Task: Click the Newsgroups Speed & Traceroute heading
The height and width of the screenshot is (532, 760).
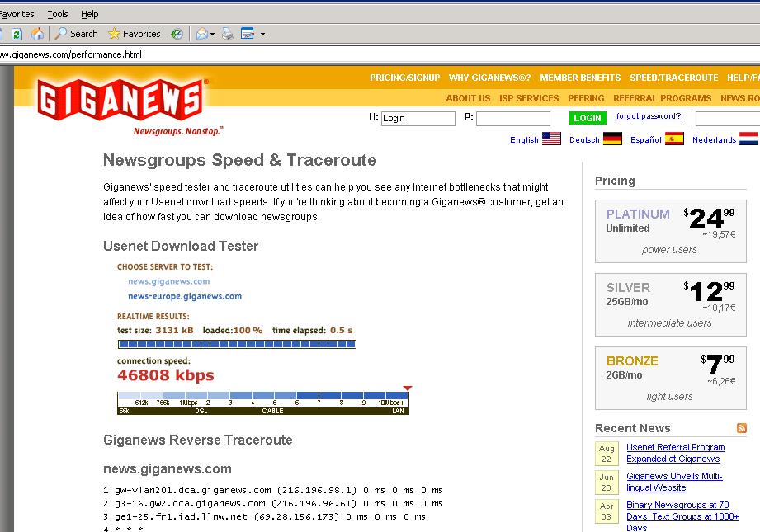Action: click(x=240, y=160)
